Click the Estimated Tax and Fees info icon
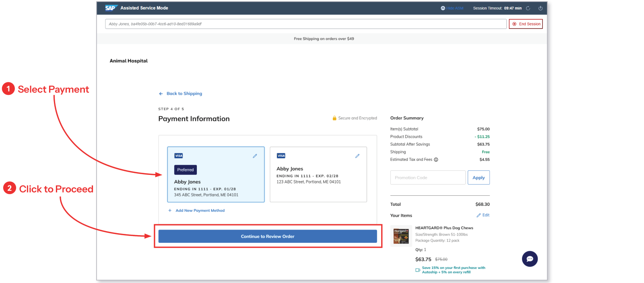Viewport: 644px width, 283px height. point(436,160)
